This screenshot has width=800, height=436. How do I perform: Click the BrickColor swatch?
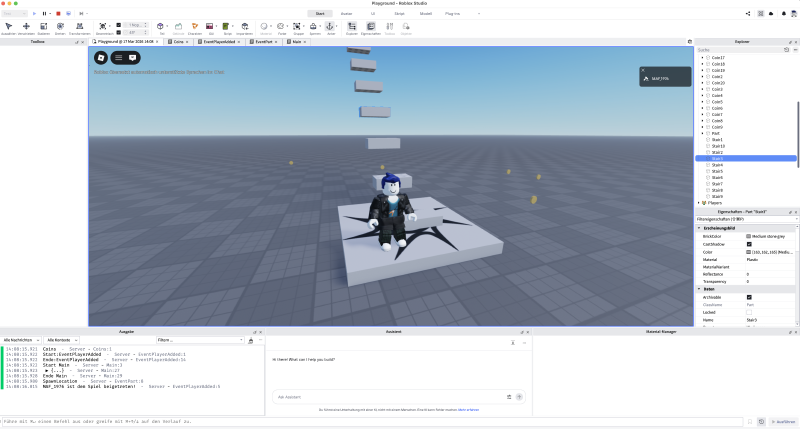coord(748,237)
